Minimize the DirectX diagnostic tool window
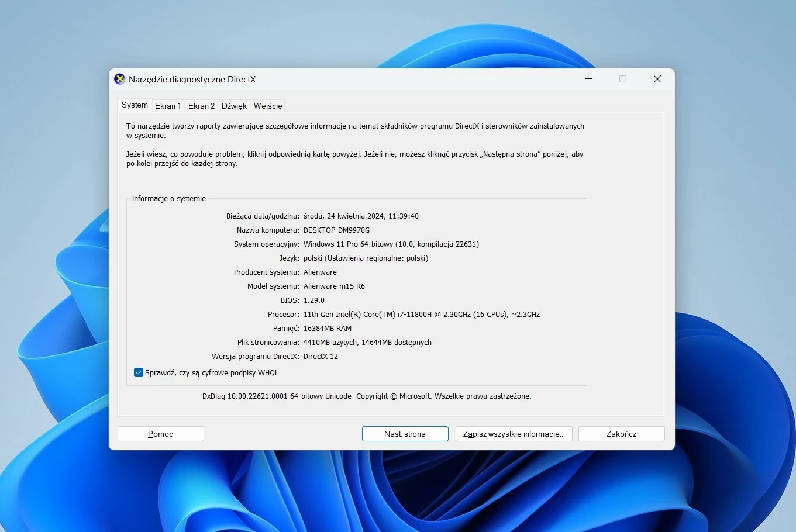This screenshot has width=796, height=532. [589, 79]
